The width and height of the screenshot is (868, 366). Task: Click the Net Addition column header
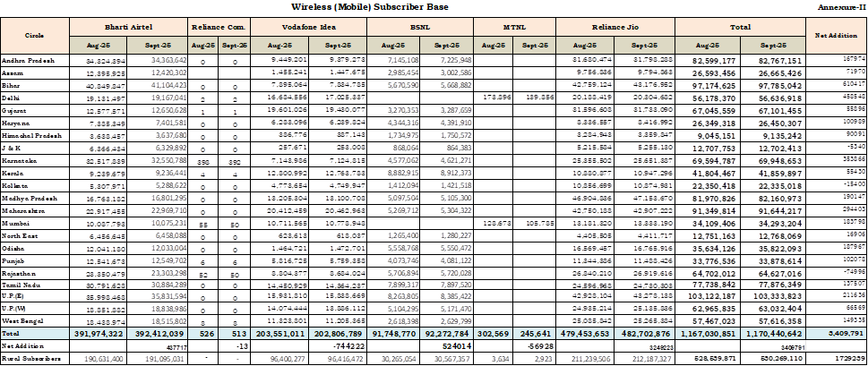(x=837, y=36)
